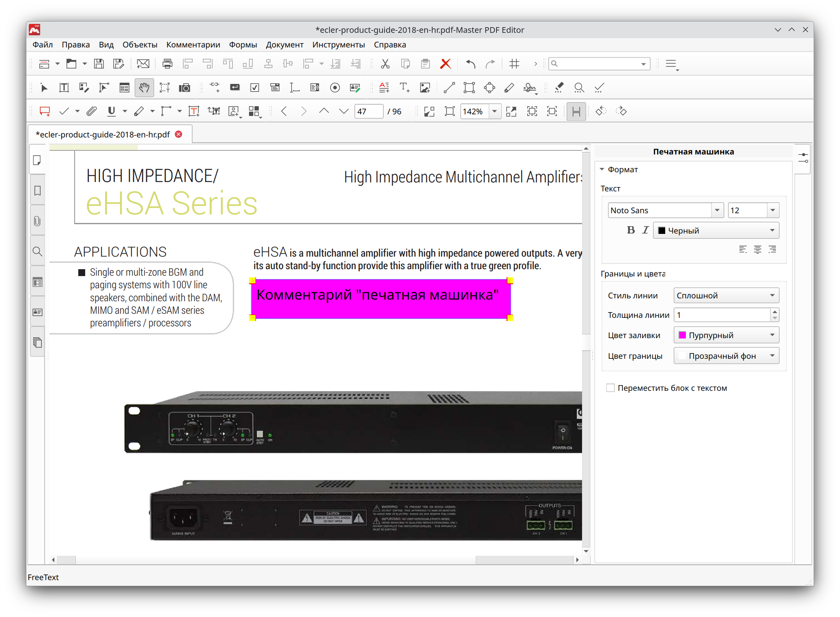Image resolution: width=840 pixels, height=617 pixels.
Task: Select the pencil drawing tool
Action: coord(509,88)
